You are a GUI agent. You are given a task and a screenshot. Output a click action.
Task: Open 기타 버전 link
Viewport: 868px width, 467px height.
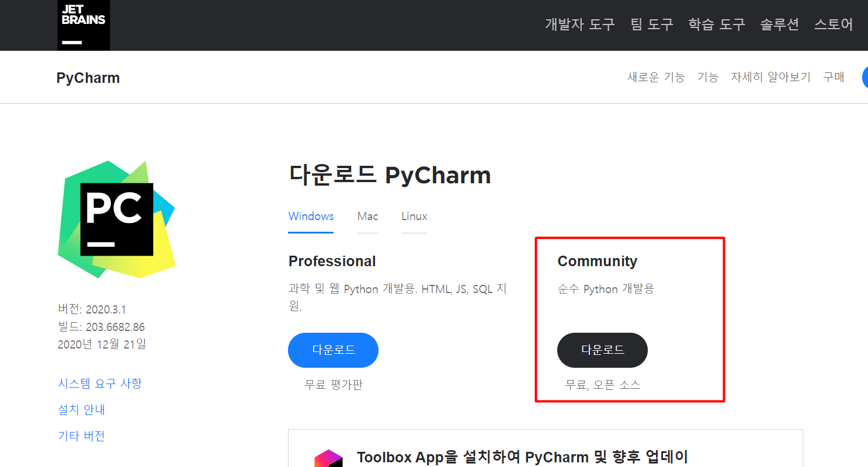81,436
